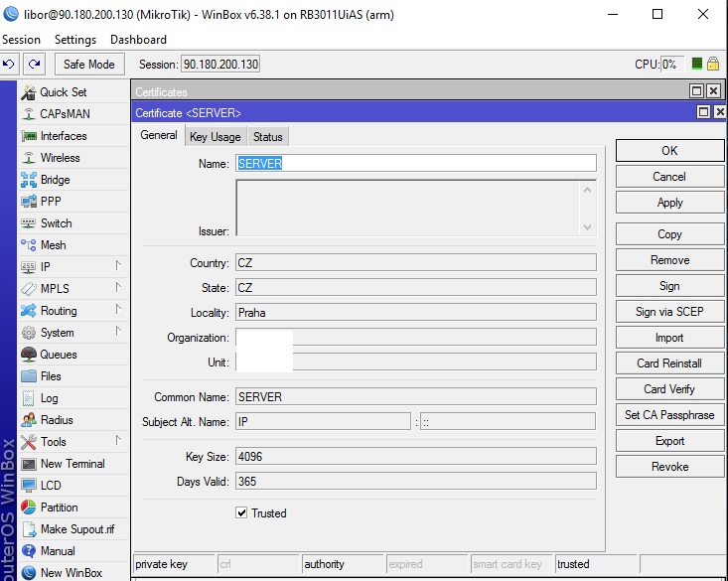Open the Files folder icon
The width and height of the screenshot is (728, 581).
(x=29, y=376)
